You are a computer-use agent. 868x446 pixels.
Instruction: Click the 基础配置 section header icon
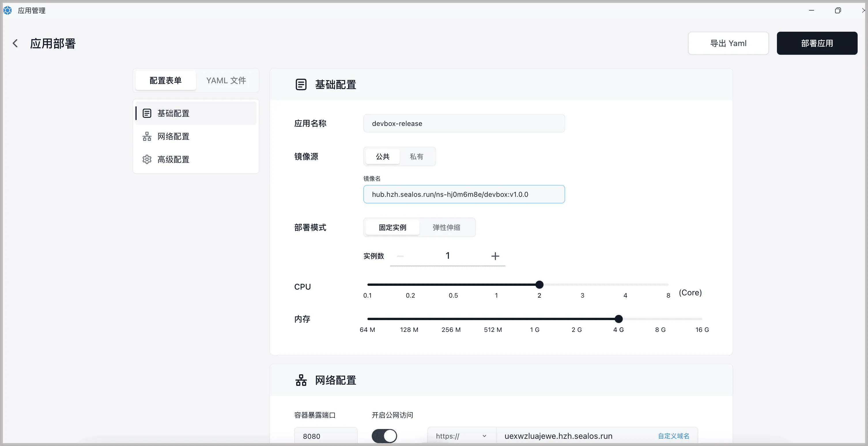(301, 84)
